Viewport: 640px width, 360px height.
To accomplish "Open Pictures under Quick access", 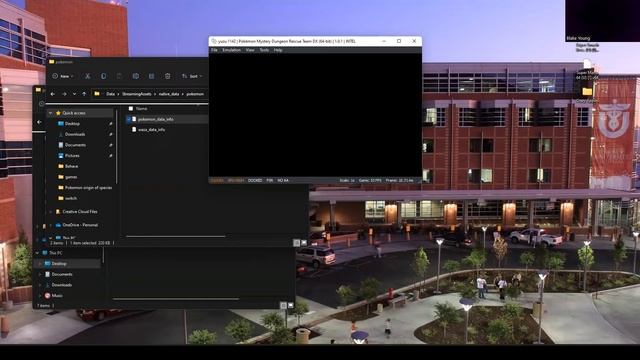I will tap(72, 156).
